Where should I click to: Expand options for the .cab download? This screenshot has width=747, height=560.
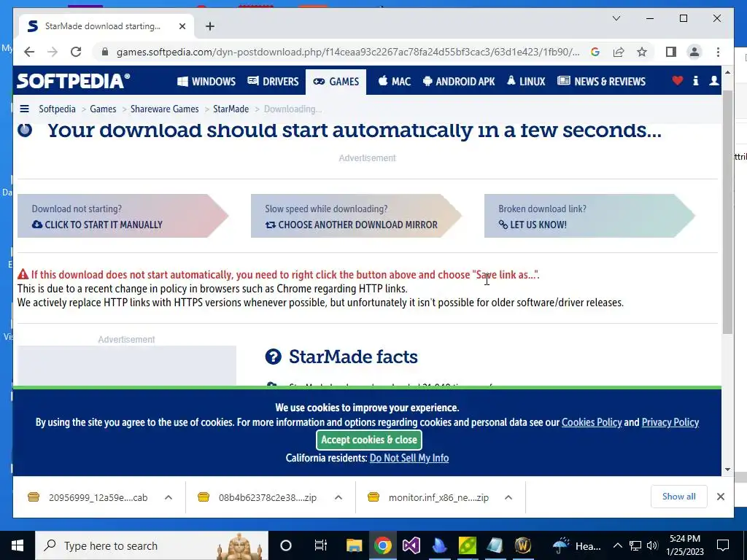(x=169, y=497)
